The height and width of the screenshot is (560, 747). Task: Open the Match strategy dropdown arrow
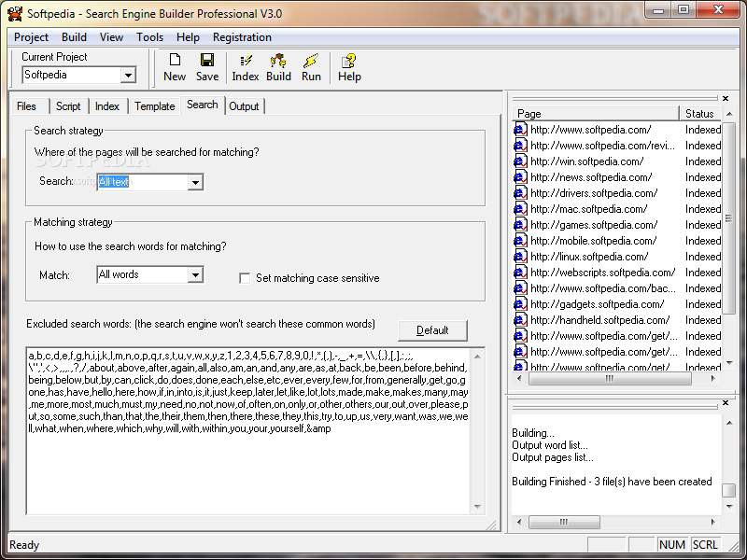195,274
